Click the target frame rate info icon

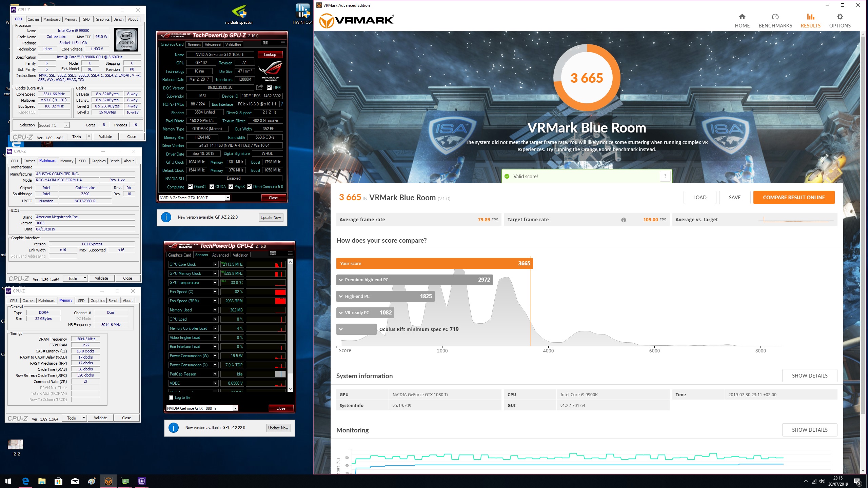coord(623,220)
